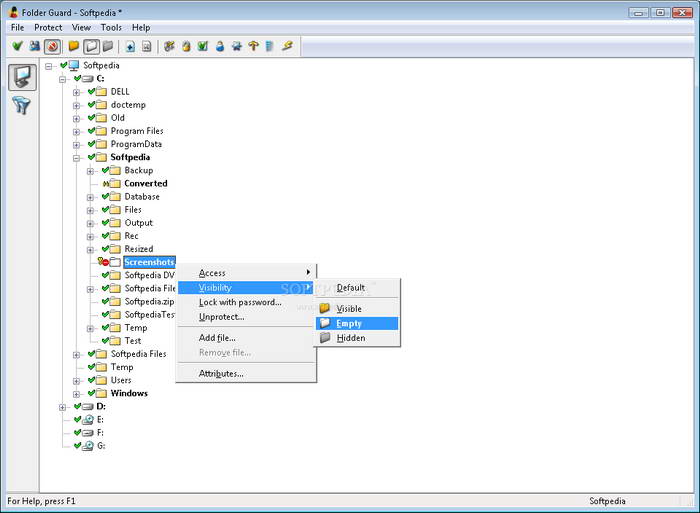
Task: Click the Softpedia status bar entry
Action: click(x=607, y=501)
